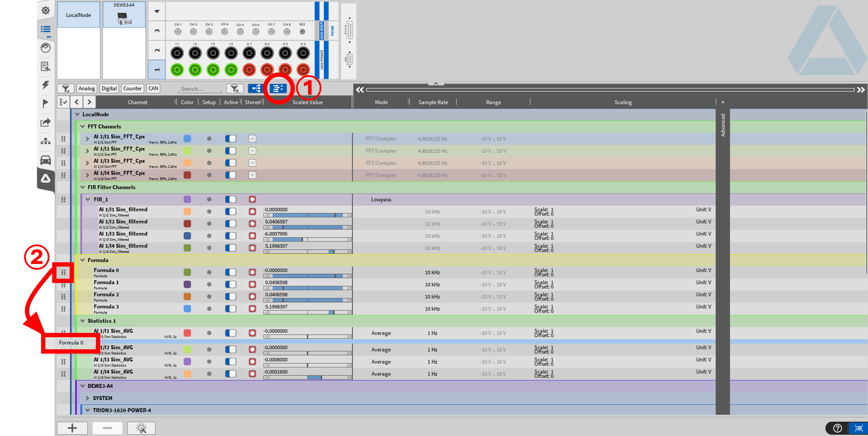The image size is (868, 436).
Task: Open the settings gear in left sidebar
Action: point(46,10)
